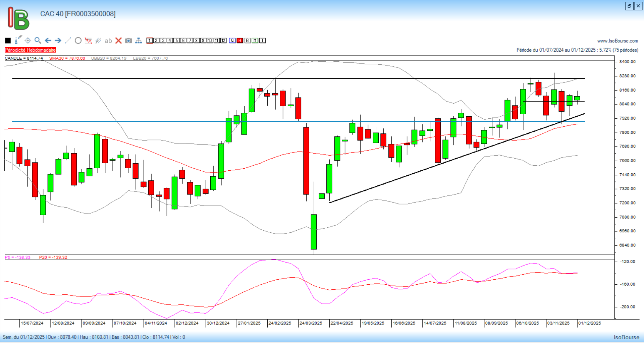Go forward with the right arrow

coord(58,41)
